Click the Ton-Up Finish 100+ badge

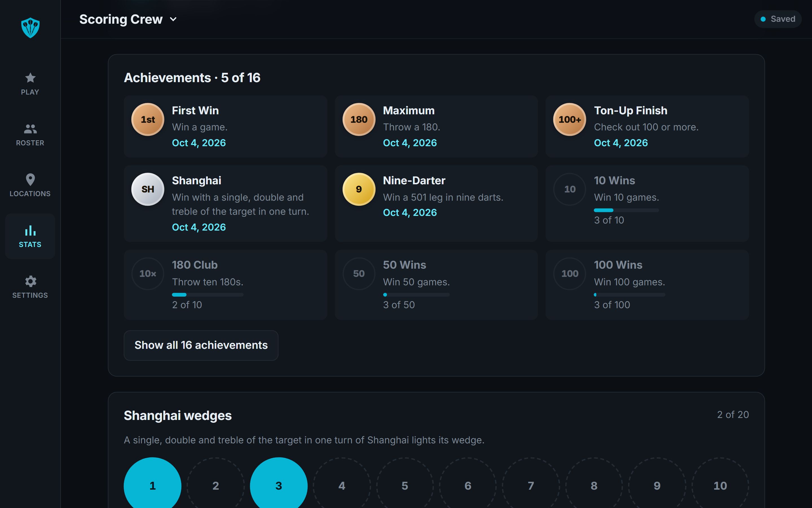[x=570, y=119]
